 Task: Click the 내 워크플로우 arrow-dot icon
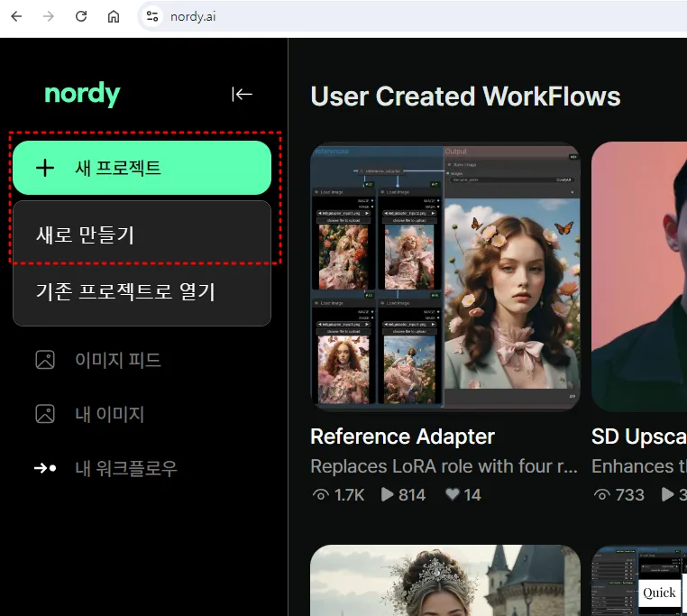pyautogui.click(x=45, y=468)
